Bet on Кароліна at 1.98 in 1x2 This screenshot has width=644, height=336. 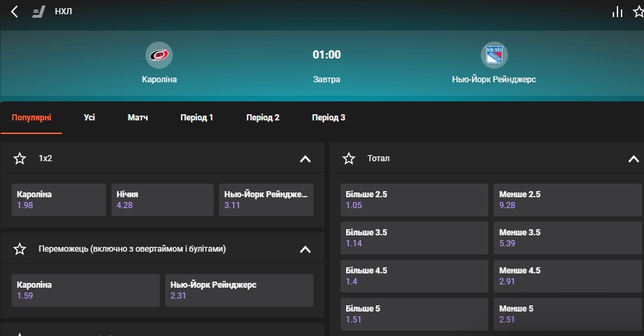tap(58, 200)
